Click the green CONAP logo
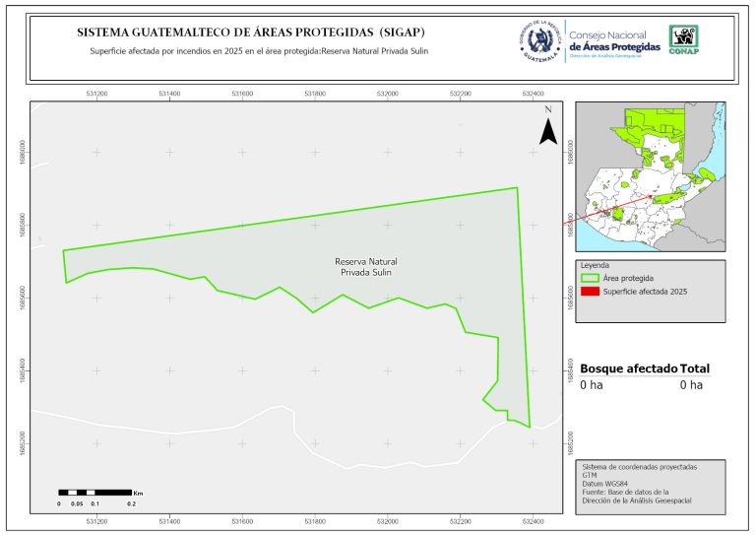The height and width of the screenshot is (535, 756). click(685, 41)
